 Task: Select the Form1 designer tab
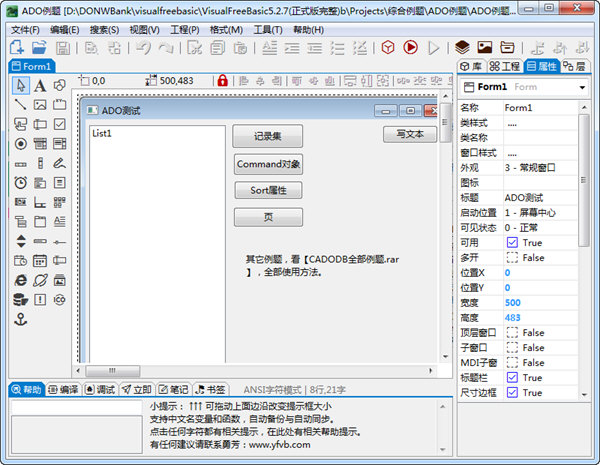[32, 67]
